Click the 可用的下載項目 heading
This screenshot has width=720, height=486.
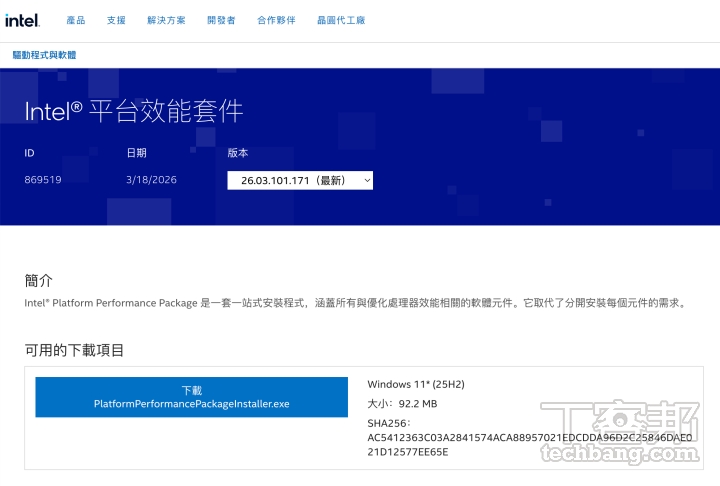tap(74, 350)
